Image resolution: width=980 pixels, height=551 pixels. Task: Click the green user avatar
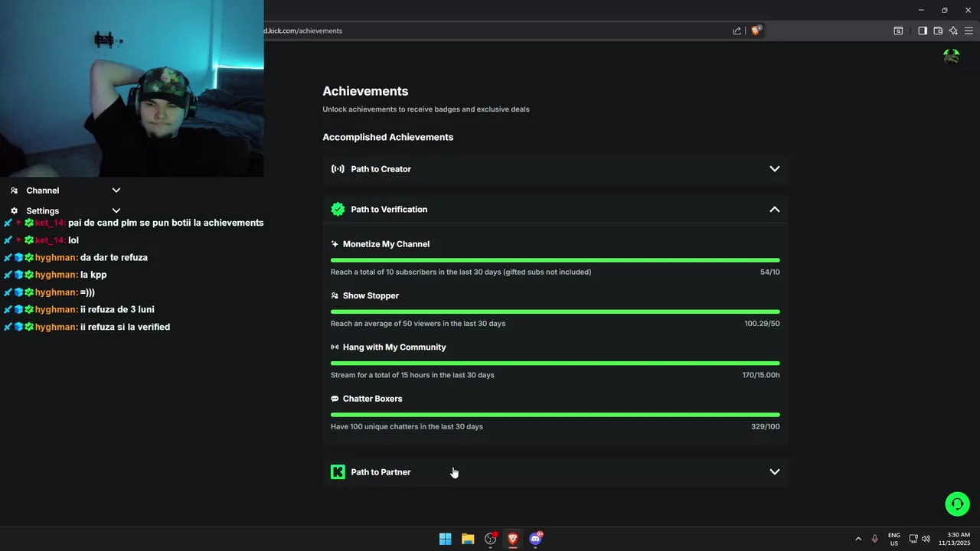(x=952, y=57)
